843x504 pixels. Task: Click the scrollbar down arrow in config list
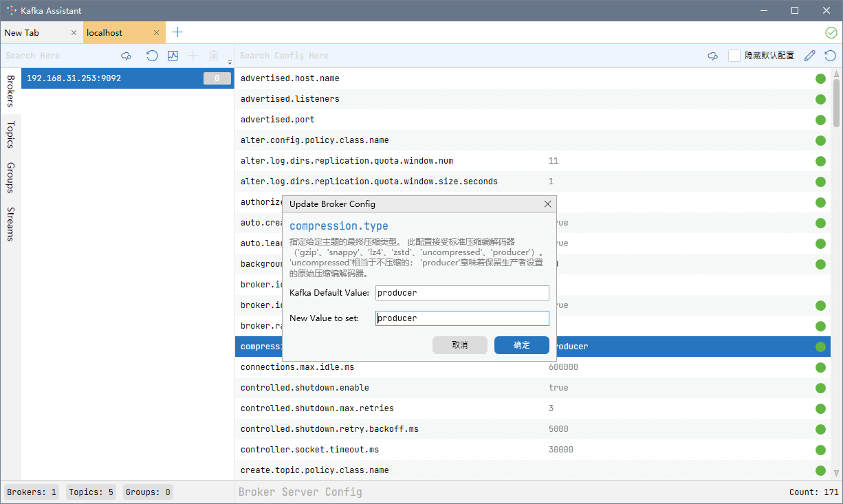click(836, 473)
